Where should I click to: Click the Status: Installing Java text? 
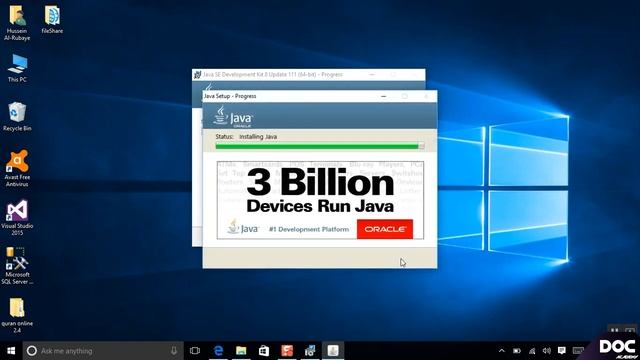[x=246, y=137]
